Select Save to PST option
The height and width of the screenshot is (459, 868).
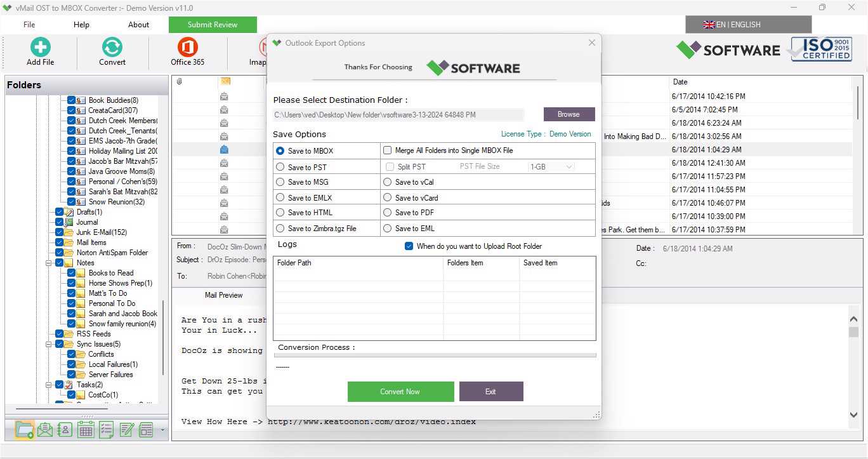click(280, 167)
